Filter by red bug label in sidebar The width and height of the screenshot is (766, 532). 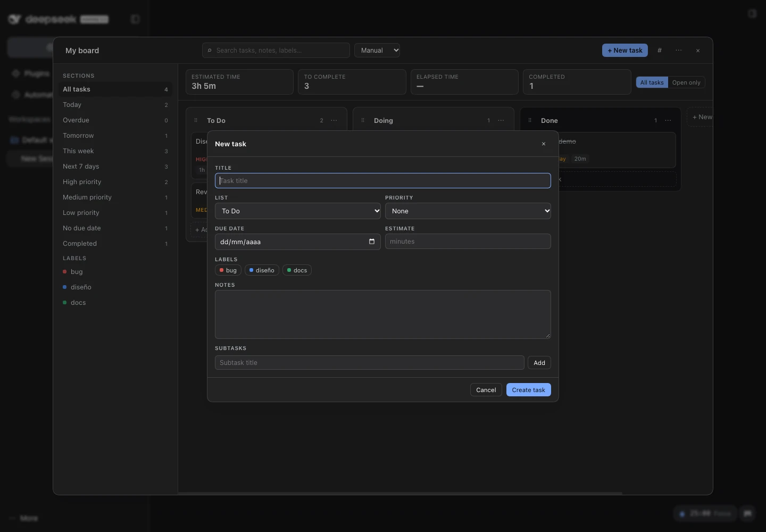coord(115,272)
